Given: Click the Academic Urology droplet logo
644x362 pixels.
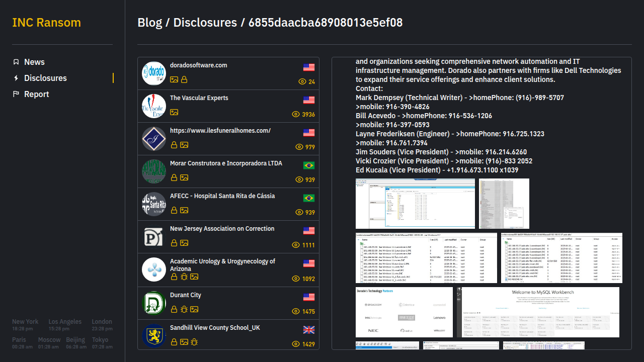Looking at the screenshot, I should pyautogui.click(x=154, y=269).
